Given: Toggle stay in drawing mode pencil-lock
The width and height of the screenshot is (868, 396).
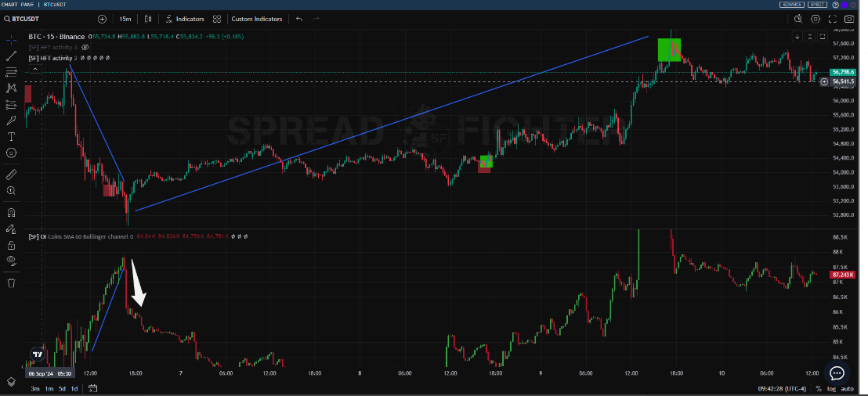Looking at the screenshot, I should [11, 229].
